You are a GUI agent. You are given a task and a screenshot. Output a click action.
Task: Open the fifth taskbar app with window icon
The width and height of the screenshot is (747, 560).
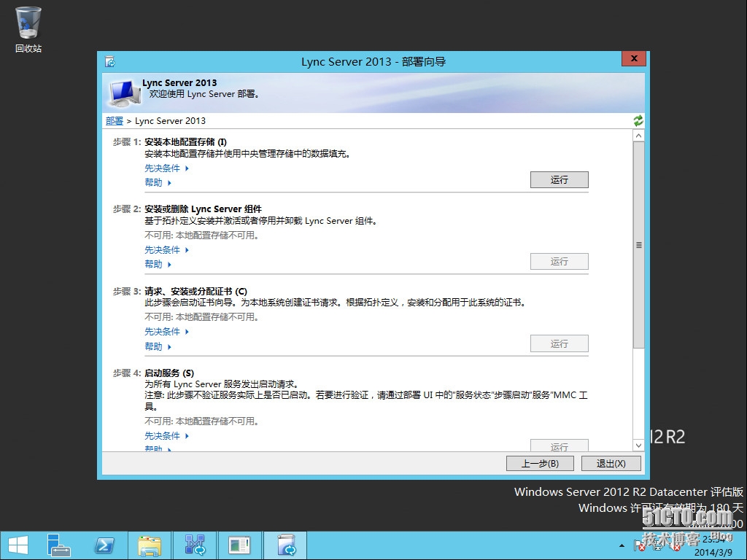(x=239, y=545)
